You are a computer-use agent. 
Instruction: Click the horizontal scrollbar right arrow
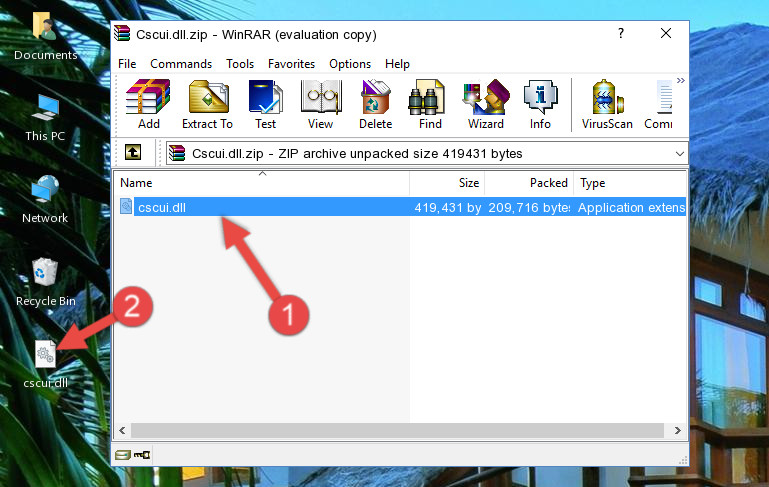[x=677, y=430]
